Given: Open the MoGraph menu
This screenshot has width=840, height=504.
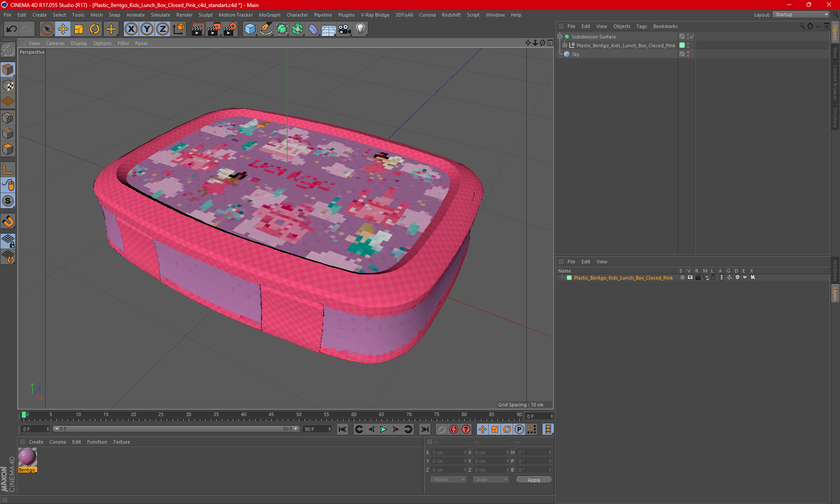Looking at the screenshot, I should click(269, 15).
